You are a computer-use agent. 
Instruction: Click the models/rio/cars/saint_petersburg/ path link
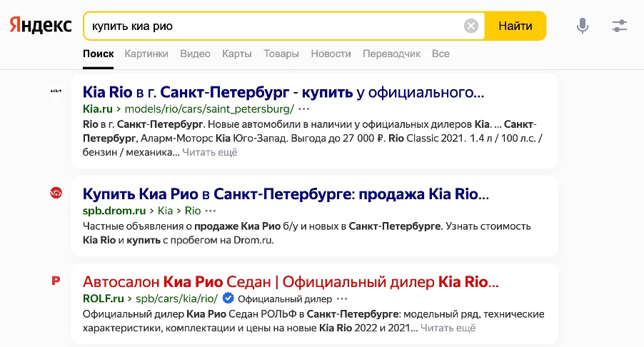click(209, 109)
